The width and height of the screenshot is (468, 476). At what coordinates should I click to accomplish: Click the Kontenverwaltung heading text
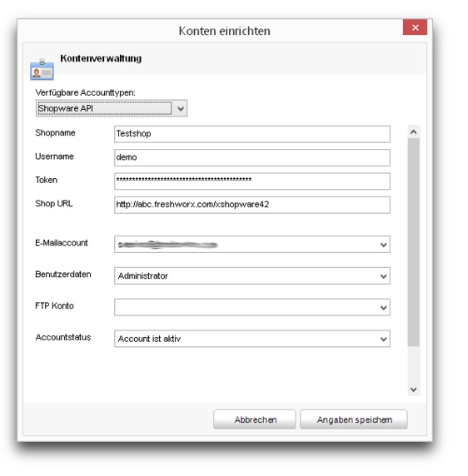click(101, 58)
